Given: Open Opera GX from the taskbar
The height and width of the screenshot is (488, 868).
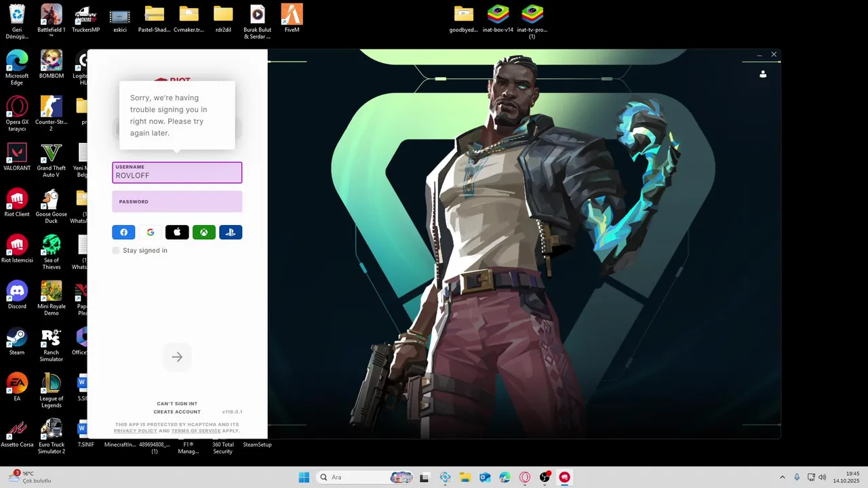Looking at the screenshot, I should 525,477.
